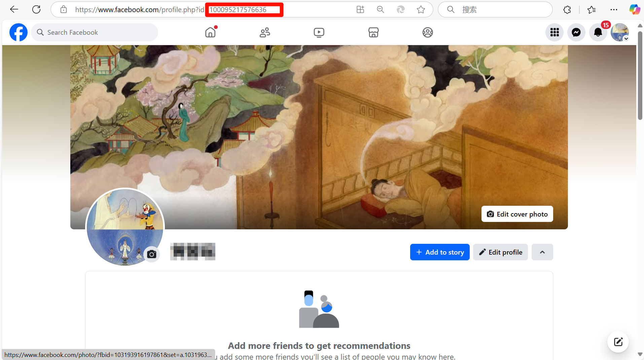Open the Groups tab icon
644x360 pixels.
428,32
